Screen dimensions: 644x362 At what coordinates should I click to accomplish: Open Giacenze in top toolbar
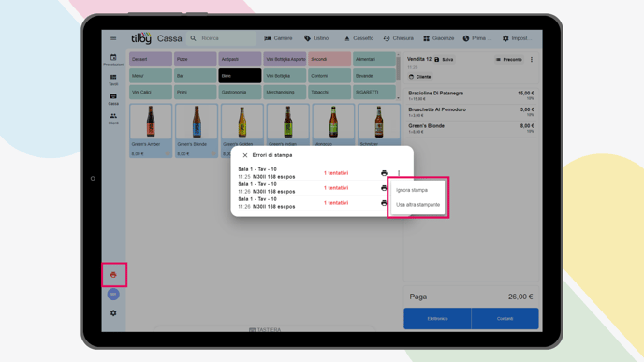439,38
